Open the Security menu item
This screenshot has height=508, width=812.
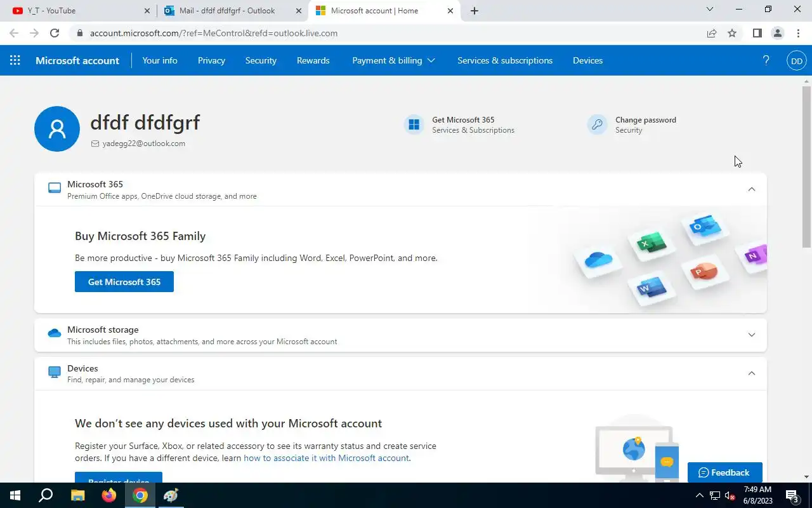[261, 60]
